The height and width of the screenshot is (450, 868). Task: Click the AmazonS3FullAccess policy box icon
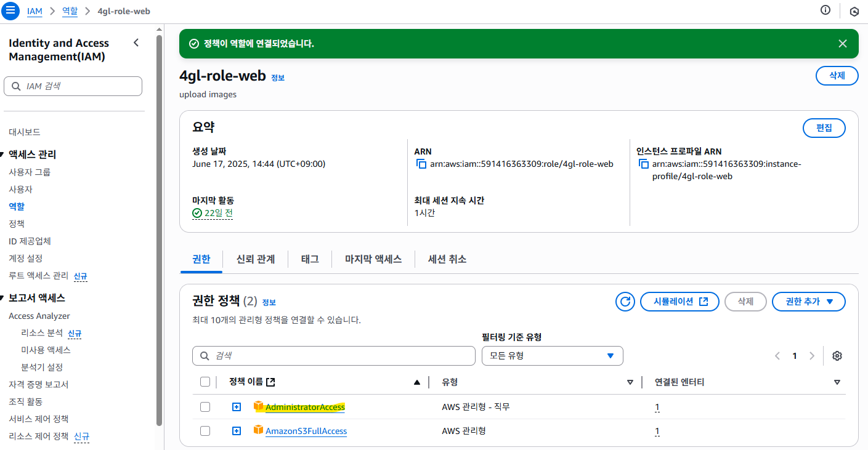tap(259, 430)
